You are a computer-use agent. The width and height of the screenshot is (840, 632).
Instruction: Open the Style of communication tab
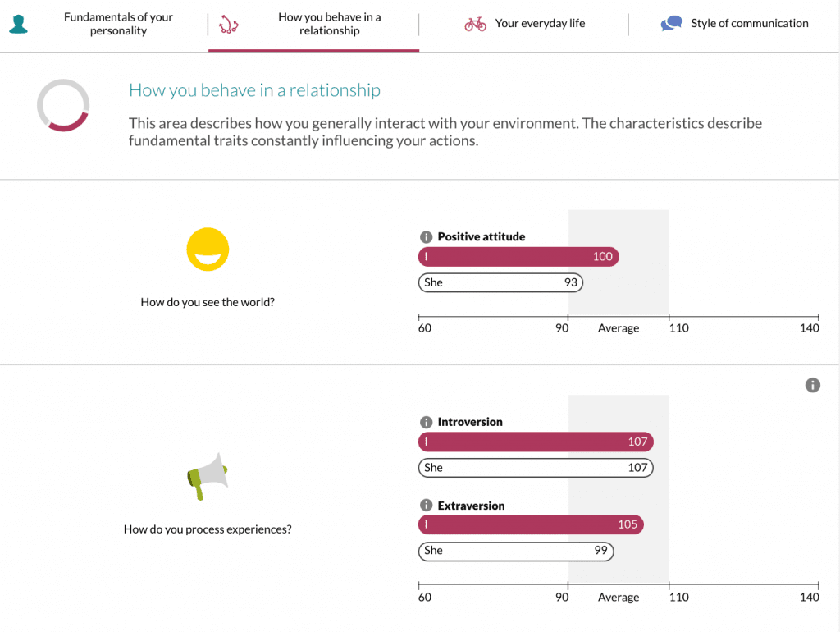pyautogui.click(x=749, y=24)
